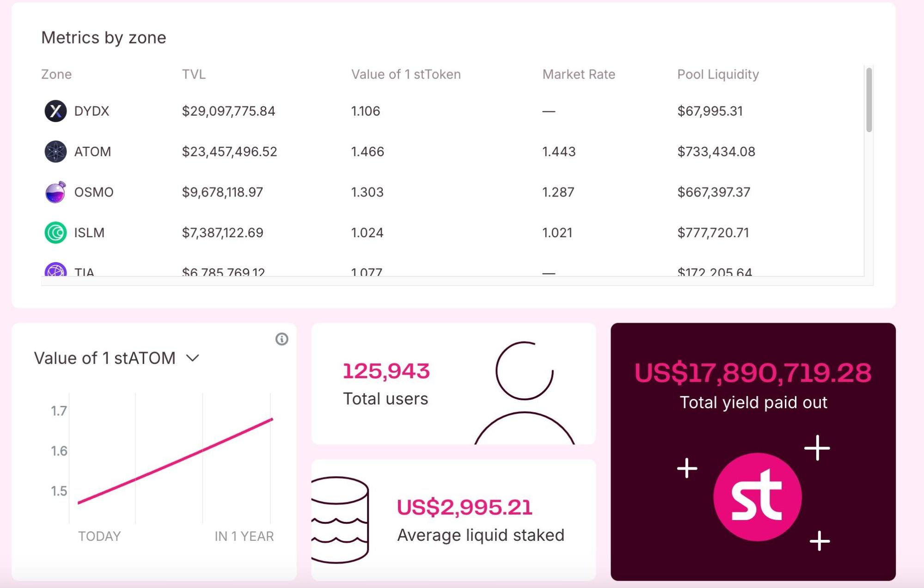Viewport: 924px width, 588px height.
Task: Click the DYDX zone icon
Action: 55,111
